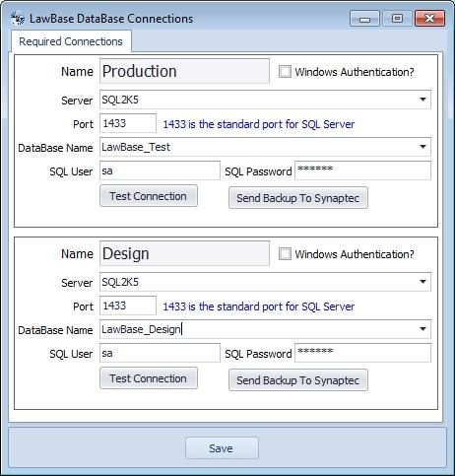Viewport: 455px width, 476px height.
Task: Enable Windows Authentication for Production
Action: click(x=285, y=72)
